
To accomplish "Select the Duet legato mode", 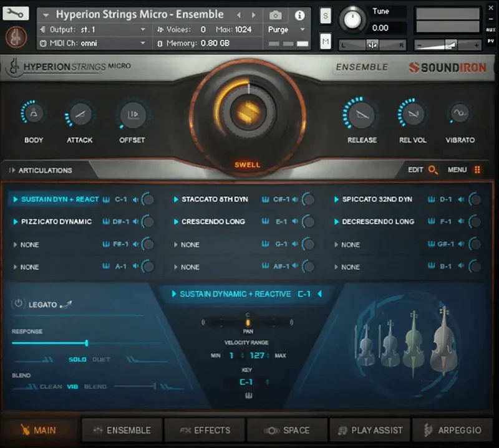I will pyautogui.click(x=101, y=360).
